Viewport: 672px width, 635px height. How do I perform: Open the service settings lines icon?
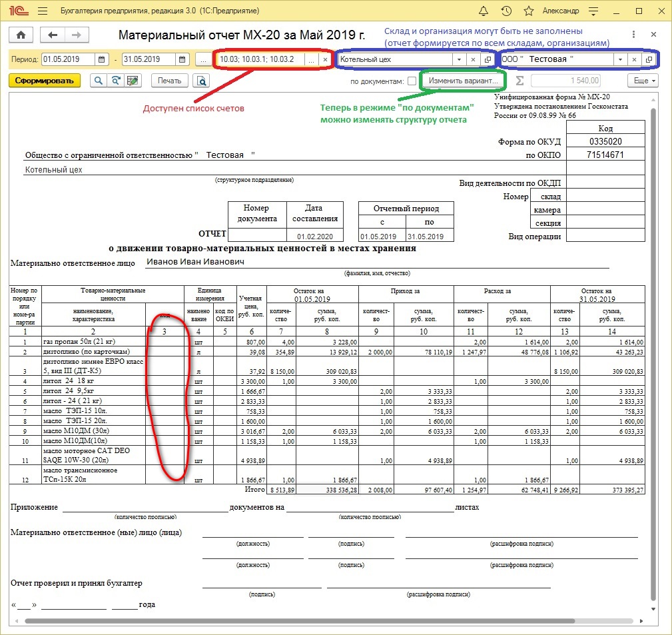pyautogui.click(x=593, y=11)
